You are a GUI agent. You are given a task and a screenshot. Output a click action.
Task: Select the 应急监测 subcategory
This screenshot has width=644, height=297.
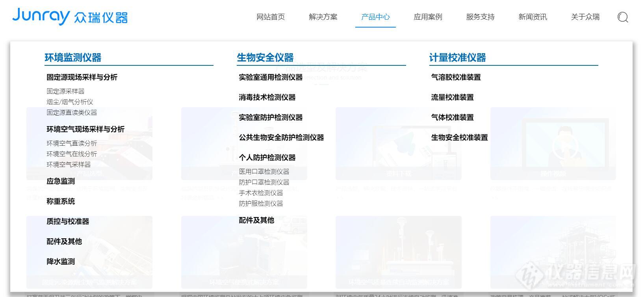pyautogui.click(x=61, y=181)
